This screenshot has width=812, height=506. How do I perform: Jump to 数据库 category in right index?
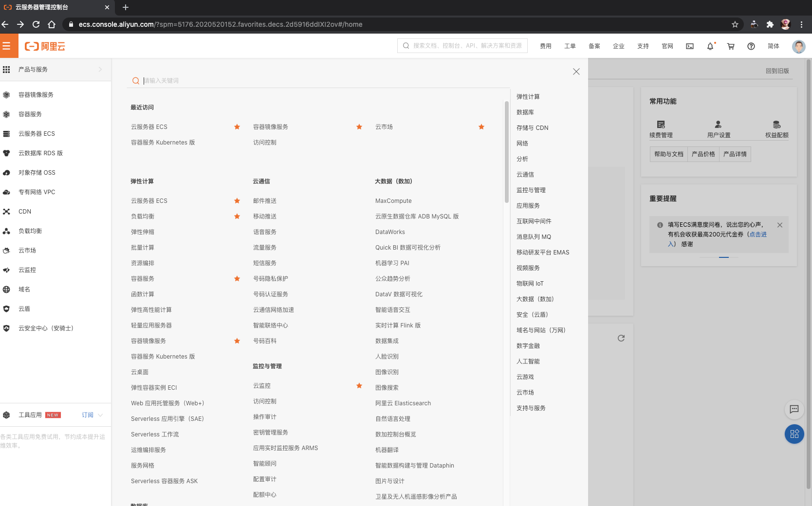click(525, 112)
